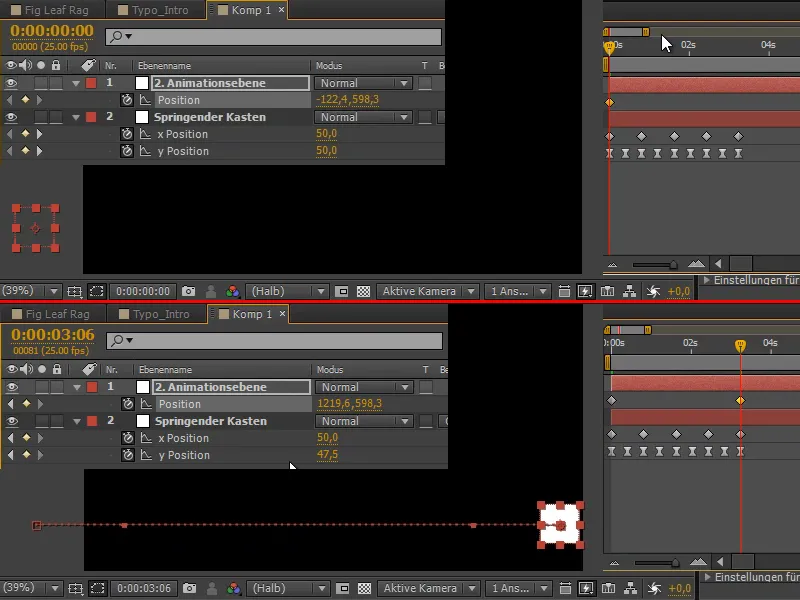The height and width of the screenshot is (600, 800).
Task: Zoom in timeline mountain icon in 0:00:00:00 panel
Action: coord(696,264)
